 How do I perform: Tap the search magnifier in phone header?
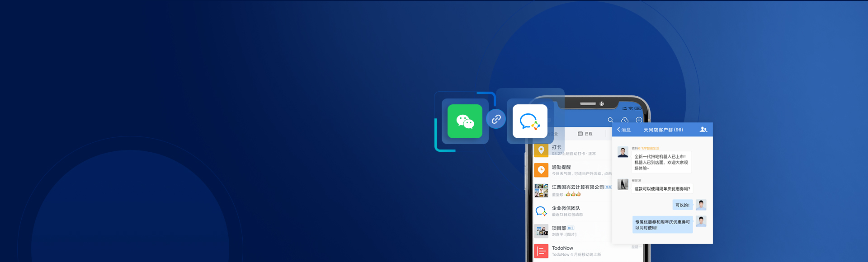click(610, 120)
